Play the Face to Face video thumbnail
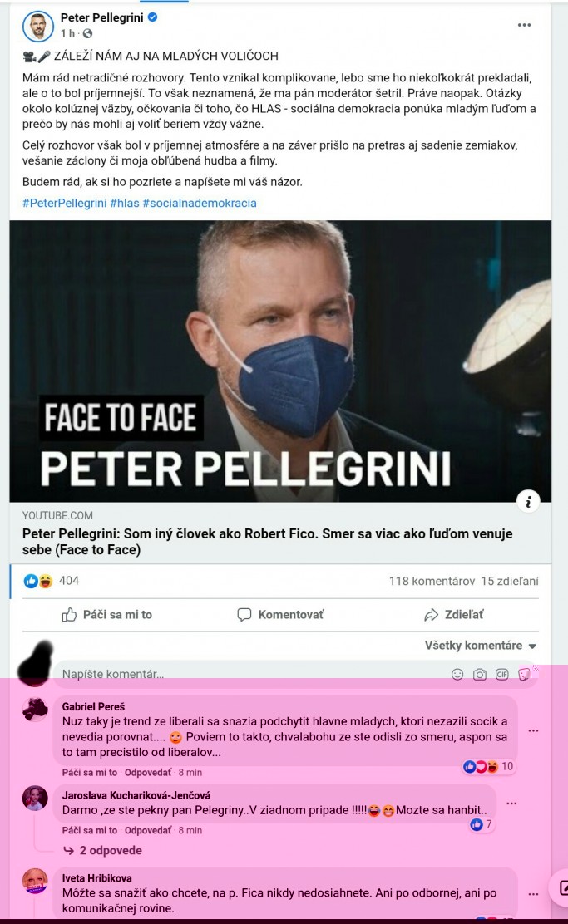 point(280,361)
